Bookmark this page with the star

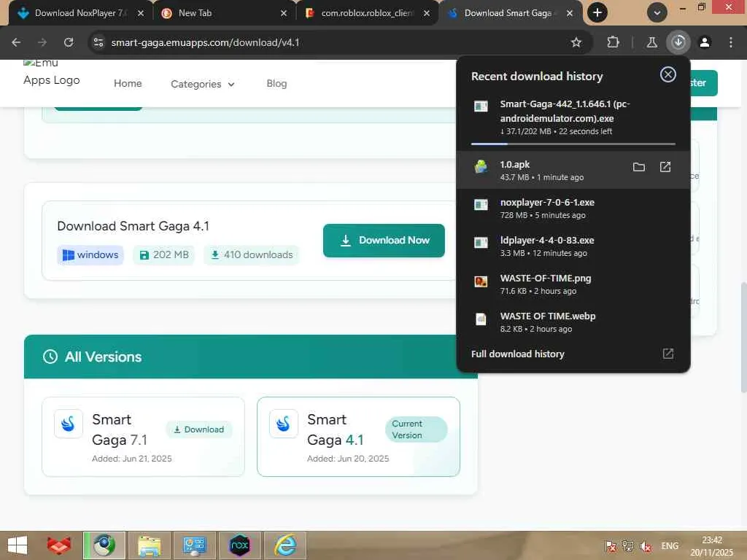coord(576,42)
